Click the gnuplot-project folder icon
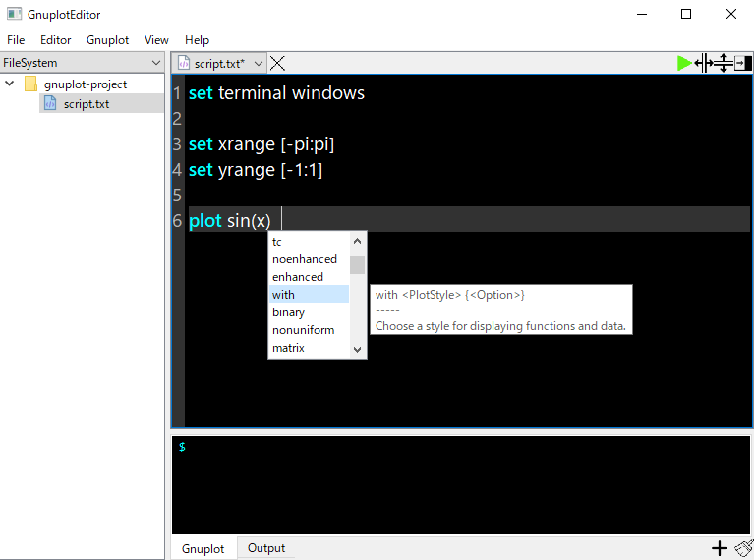The height and width of the screenshot is (560, 754). click(30, 84)
